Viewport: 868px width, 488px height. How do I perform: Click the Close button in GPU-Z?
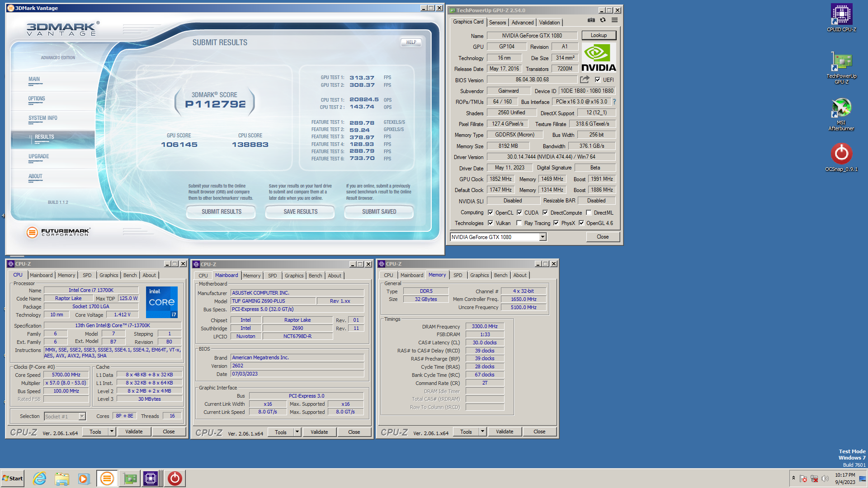(603, 237)
